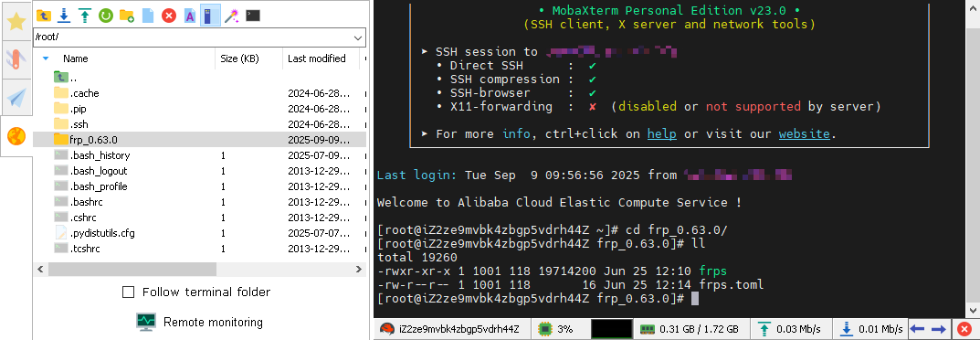Open the website link in banner
This screenshot has height=340, width=980.
pos(805,133)
